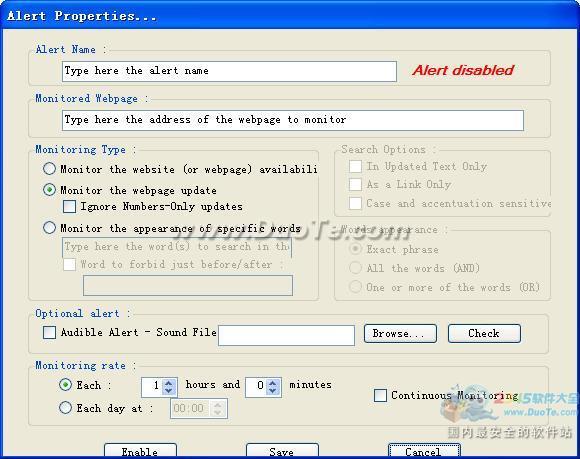This screenshot has height=459, width=580.
Task: Tick Case and accentuation sensitive checkbox
Action: point(355,203)
